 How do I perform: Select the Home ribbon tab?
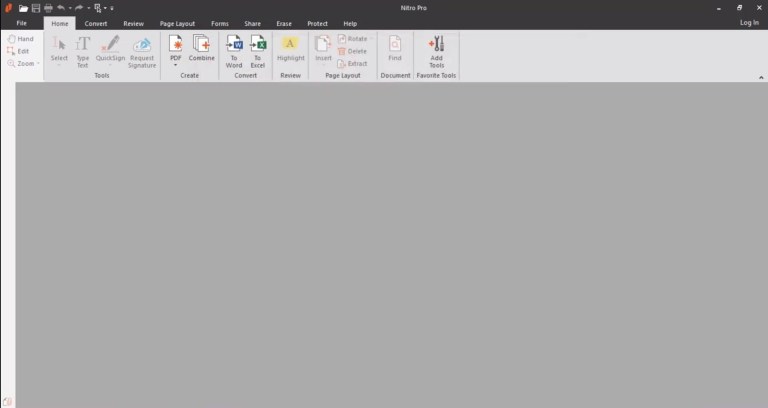click(x=60, y=24)
